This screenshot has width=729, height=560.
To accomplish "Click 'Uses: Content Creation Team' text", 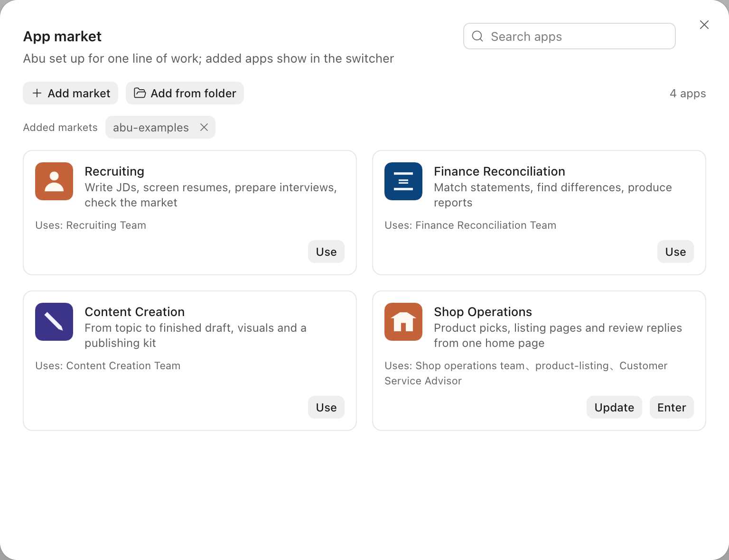I will (108, 366).
